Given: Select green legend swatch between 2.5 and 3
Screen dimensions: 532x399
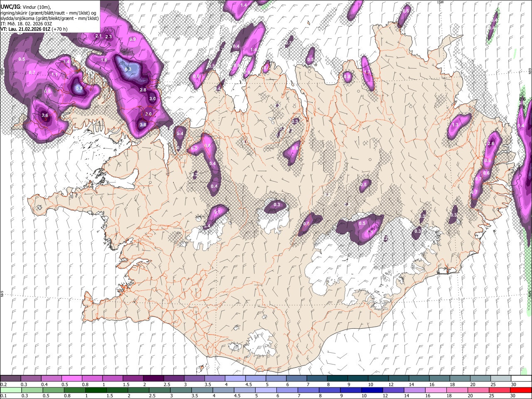Looking at the screenshot, I should 160,390.
